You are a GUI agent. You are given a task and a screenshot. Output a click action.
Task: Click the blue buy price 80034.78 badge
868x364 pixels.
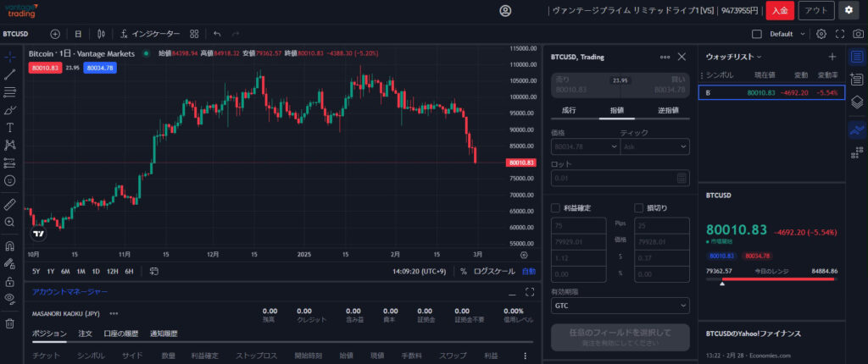click(100, 68)
